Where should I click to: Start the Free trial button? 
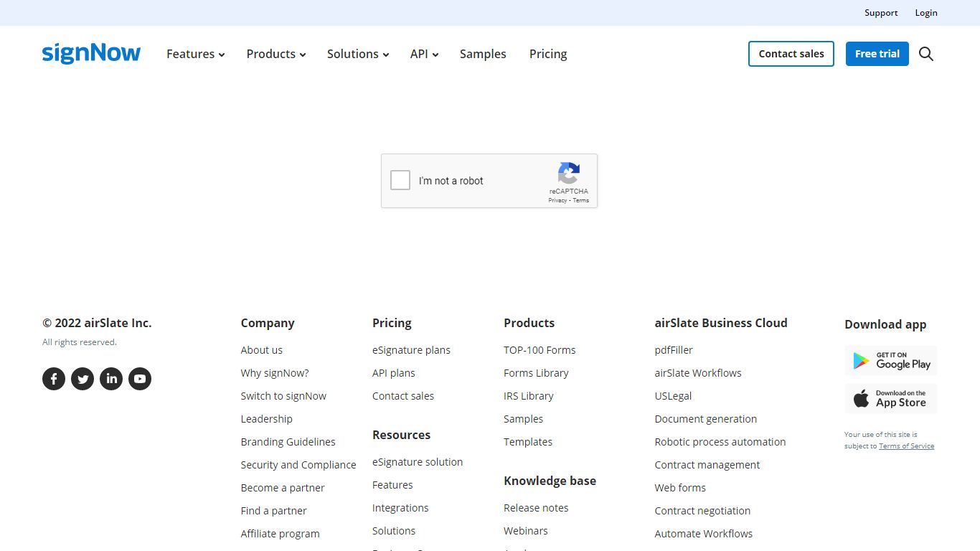pyautogui.click(x=877, y=54)
